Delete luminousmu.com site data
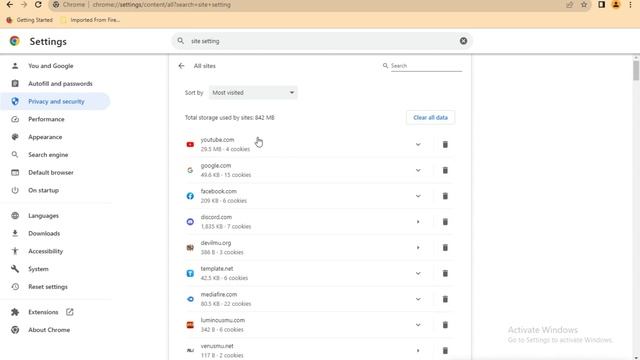 445,325
